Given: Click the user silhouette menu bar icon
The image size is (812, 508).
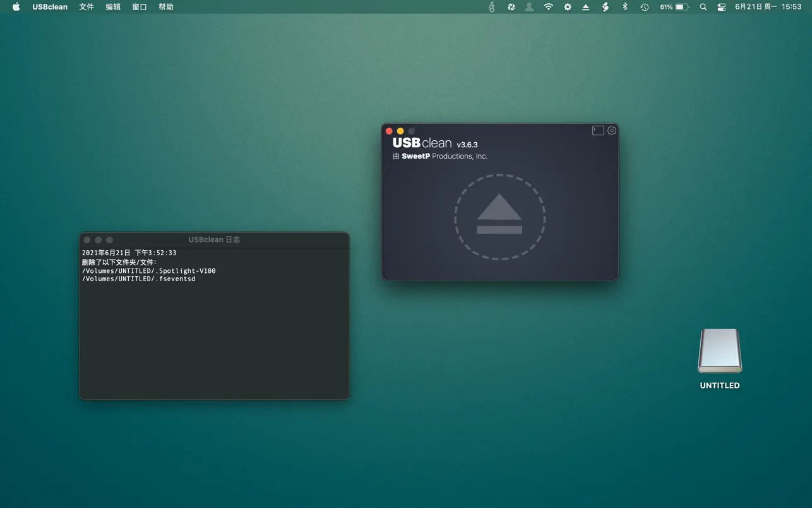Looking at the screenshot, I should [529, 7].
